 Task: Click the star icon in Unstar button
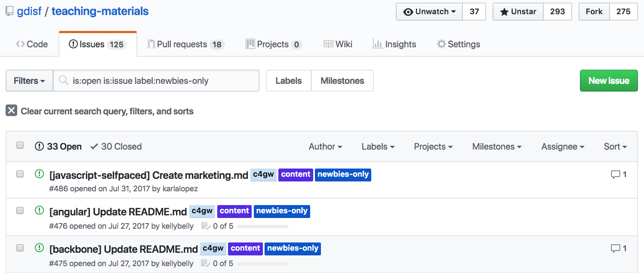pos(504,12)
